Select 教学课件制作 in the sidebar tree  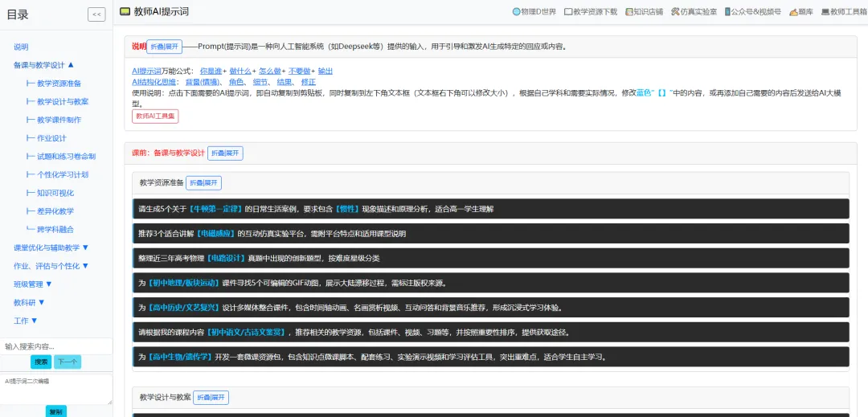pos(54,120)
